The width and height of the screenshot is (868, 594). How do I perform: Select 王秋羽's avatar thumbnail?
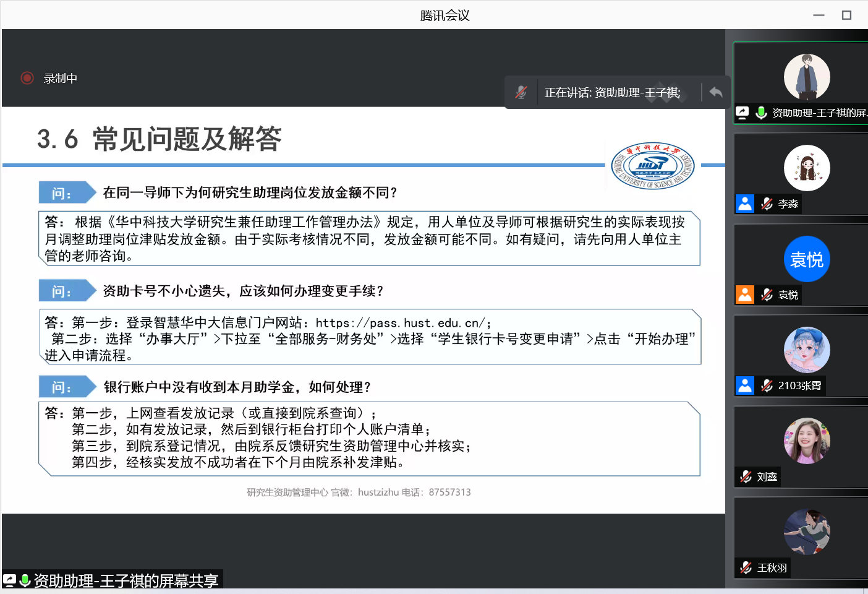pos(807,532)
